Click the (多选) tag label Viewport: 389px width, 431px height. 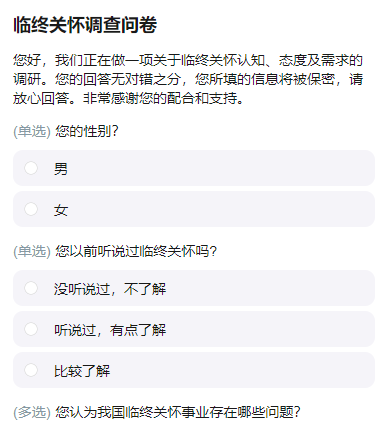click(x=32, y=412)
